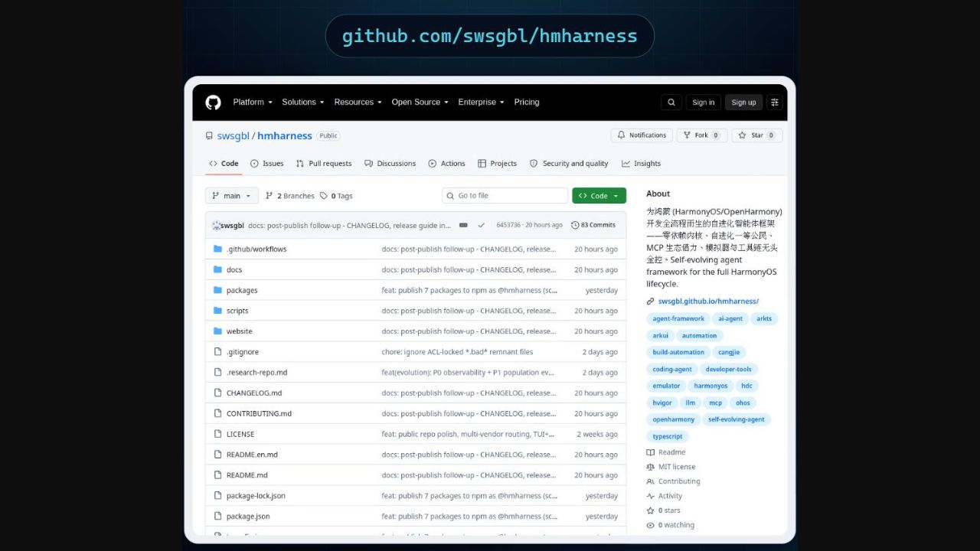Click the green check status icon
Image resolution: width=980 pixels, height=551 pixels.
pyautogui.click(x=482, y=225)
